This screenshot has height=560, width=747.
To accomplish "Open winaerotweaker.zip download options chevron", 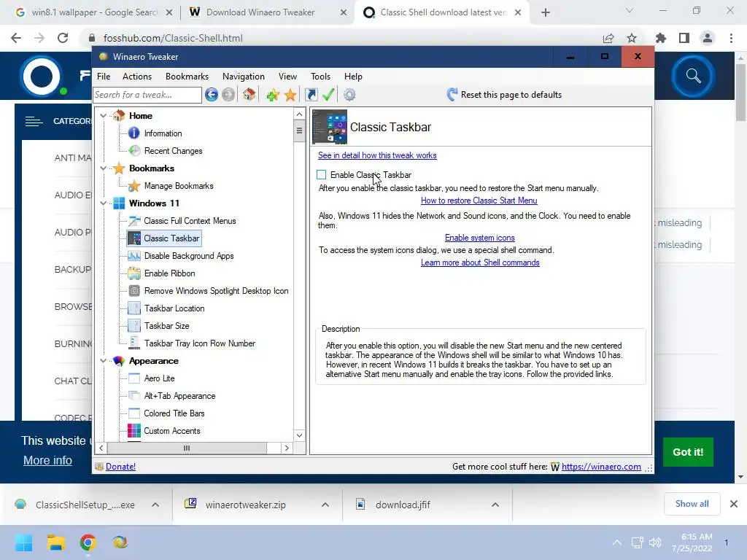I will click(x=325, y=505).
